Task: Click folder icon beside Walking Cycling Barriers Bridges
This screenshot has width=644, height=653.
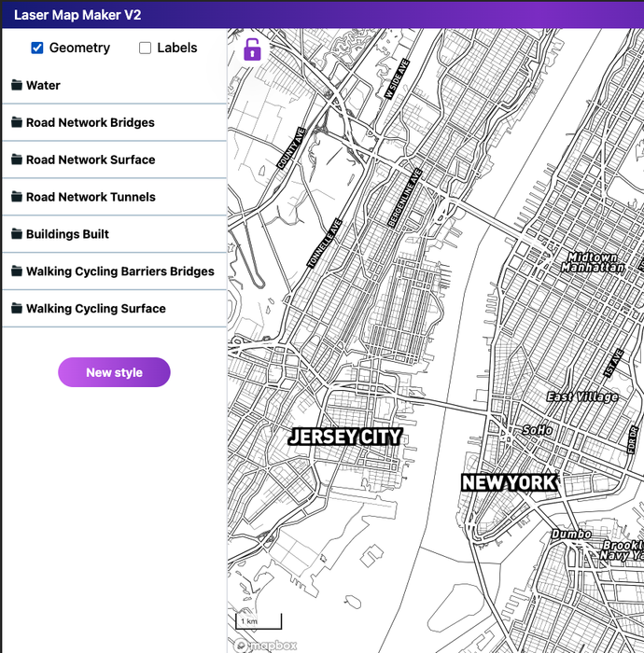Action: click(x=17, y=271)
